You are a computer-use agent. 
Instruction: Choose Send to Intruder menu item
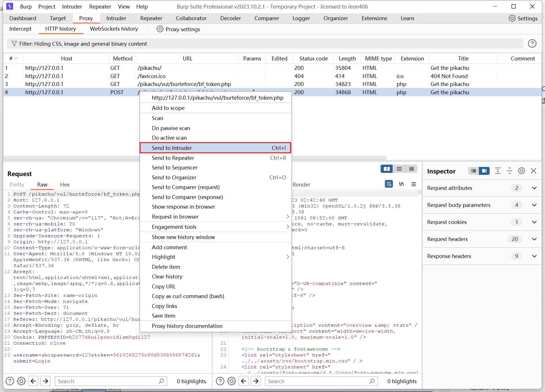coord(216,148)
